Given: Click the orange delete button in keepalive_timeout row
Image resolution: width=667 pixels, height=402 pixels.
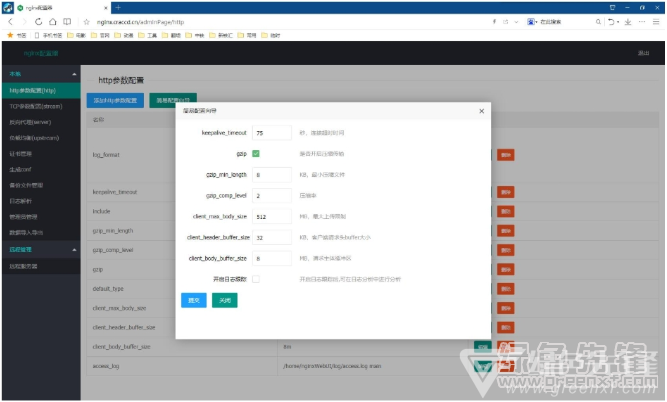Looking at the screenshot, I should coord(505,192).
